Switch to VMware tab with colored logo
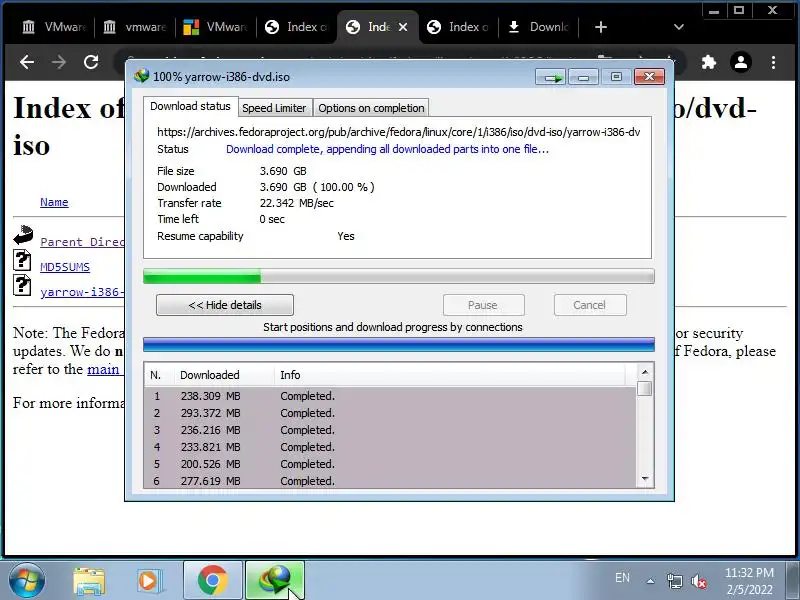The image size is (800, 600). pos(216,27)
